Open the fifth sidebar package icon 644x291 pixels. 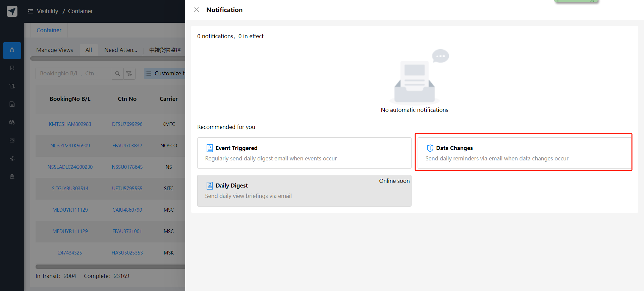tap(12, 122)
